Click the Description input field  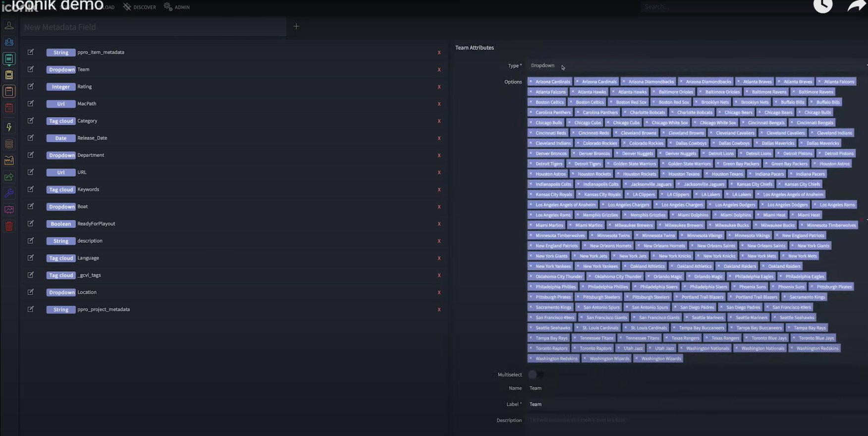698,420
